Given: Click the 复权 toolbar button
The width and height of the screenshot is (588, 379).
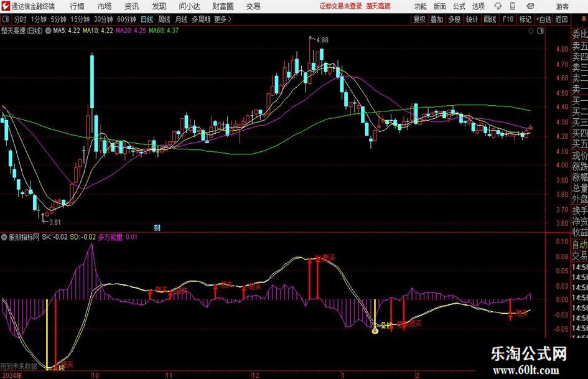Looking at the screenshot, I should pyautogui.click(x=419, y=19).
